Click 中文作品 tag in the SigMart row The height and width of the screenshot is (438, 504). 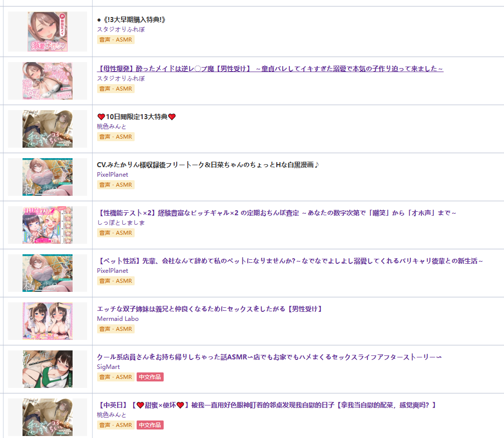[x=150, y=377]
